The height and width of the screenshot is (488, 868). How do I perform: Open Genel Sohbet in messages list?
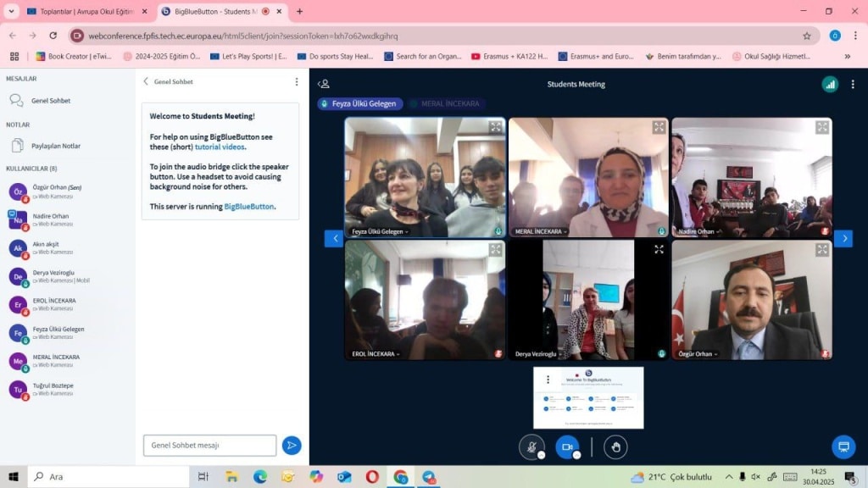tap(51, 101)
